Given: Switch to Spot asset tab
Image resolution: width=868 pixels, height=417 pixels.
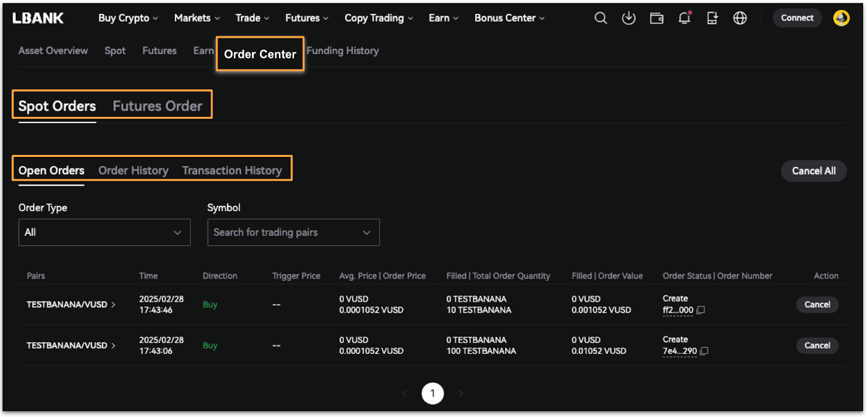Looking at the screenshot, I should pyautogui.click(x=115, y=50).
